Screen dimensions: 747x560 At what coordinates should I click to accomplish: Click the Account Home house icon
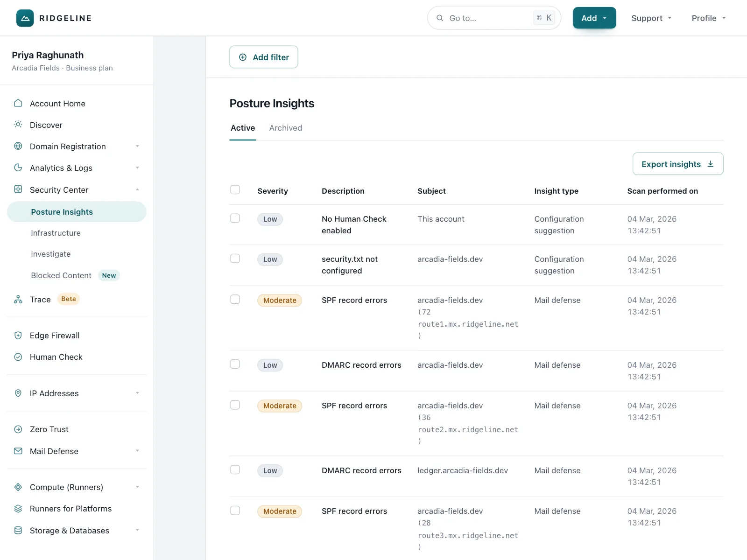click(x=18, y=103)
